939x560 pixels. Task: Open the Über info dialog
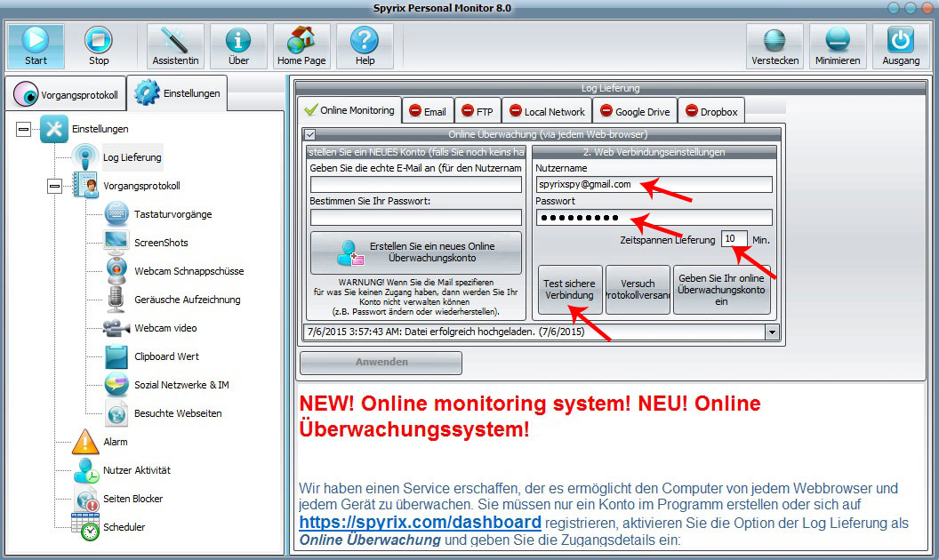pos(238,46)
